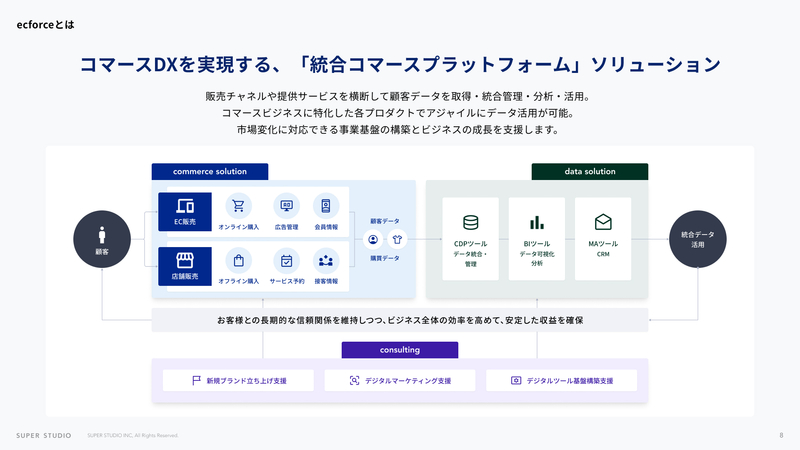Click the page number 8

tap(781, 435)
